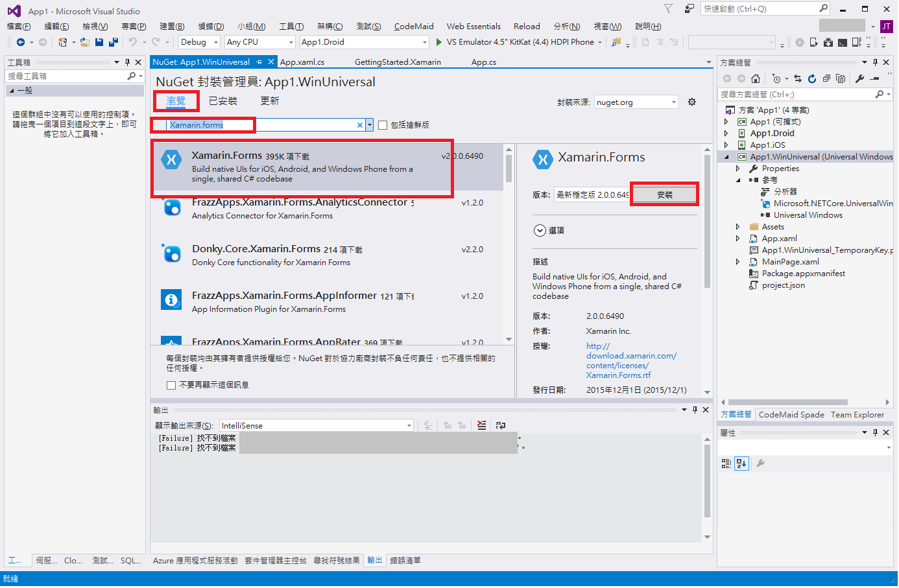Click Show All Files icon in Solution Explorer

point(841,78)
